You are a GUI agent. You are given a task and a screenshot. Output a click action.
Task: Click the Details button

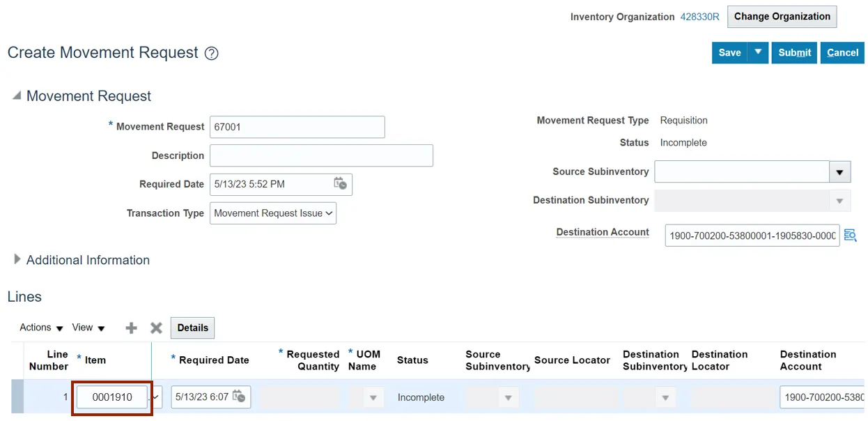pyautogui.click(x=192, y=328)
